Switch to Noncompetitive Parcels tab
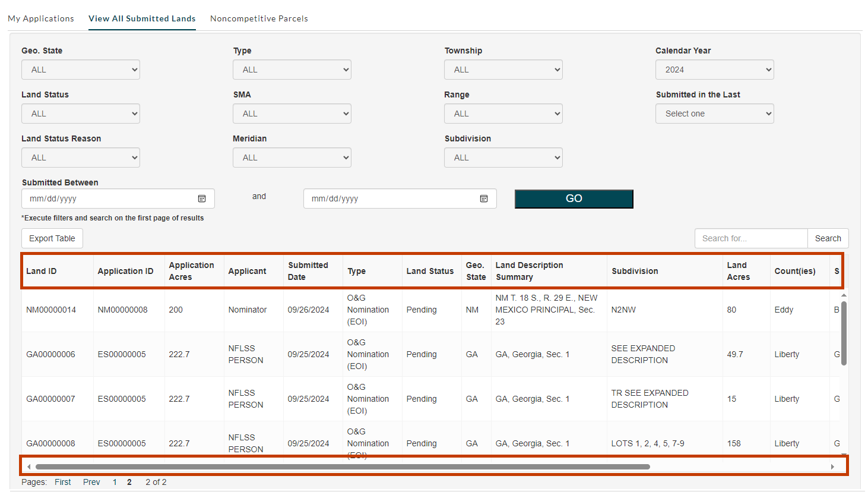This screenshot has height=498, width=868. [x=259, y=18]
